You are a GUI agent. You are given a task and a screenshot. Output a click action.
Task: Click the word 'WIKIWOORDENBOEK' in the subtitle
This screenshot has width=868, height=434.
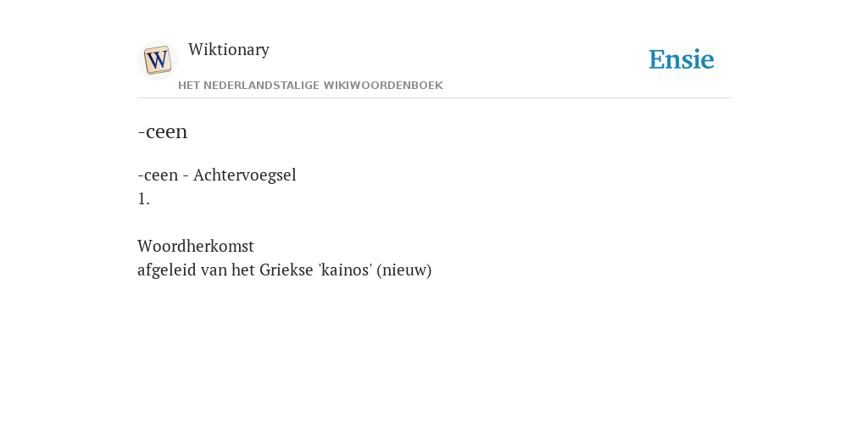383,86
